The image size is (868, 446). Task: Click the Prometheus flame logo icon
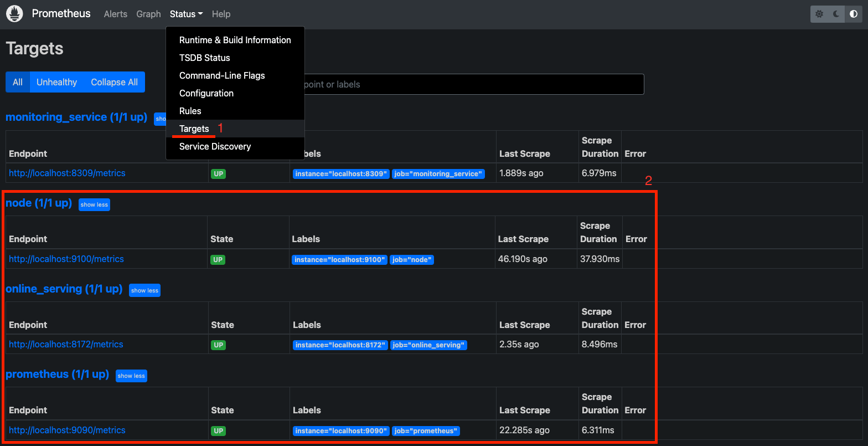14,14
